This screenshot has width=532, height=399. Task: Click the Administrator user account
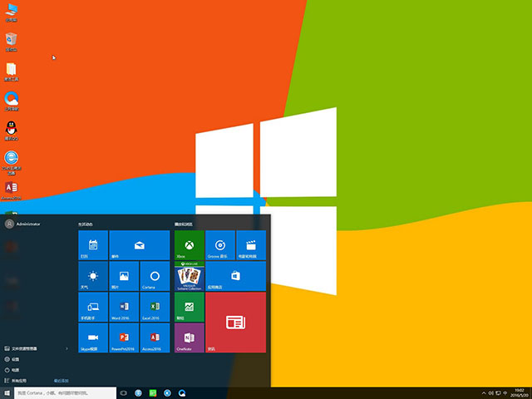pyautogui.click(x=23, y=224)
